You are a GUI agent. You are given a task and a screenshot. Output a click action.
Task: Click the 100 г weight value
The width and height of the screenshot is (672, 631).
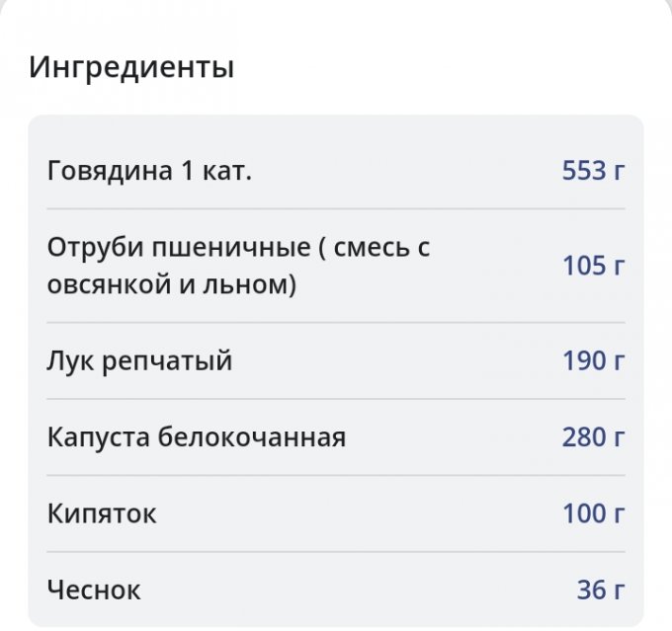pos(593,514)
